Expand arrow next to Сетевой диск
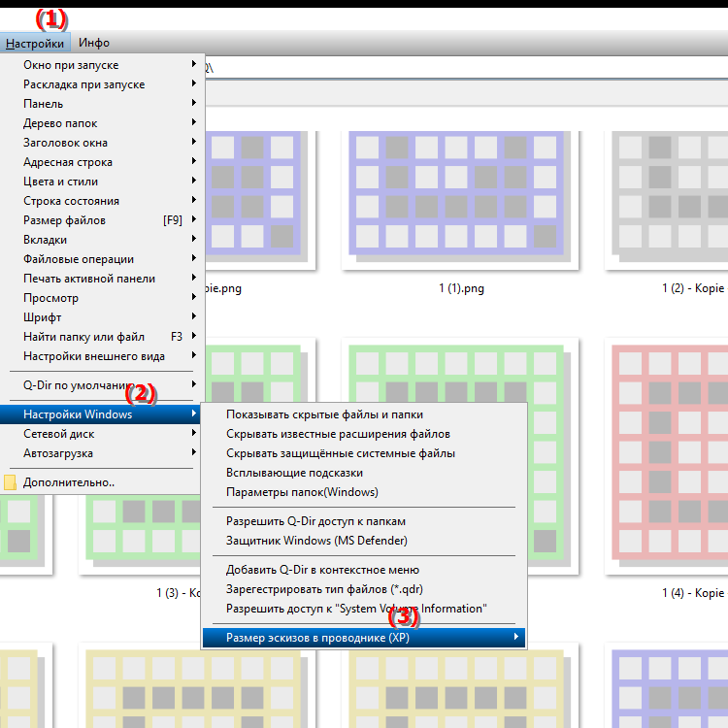Screen dimensions: 728x728 (194, 433)
